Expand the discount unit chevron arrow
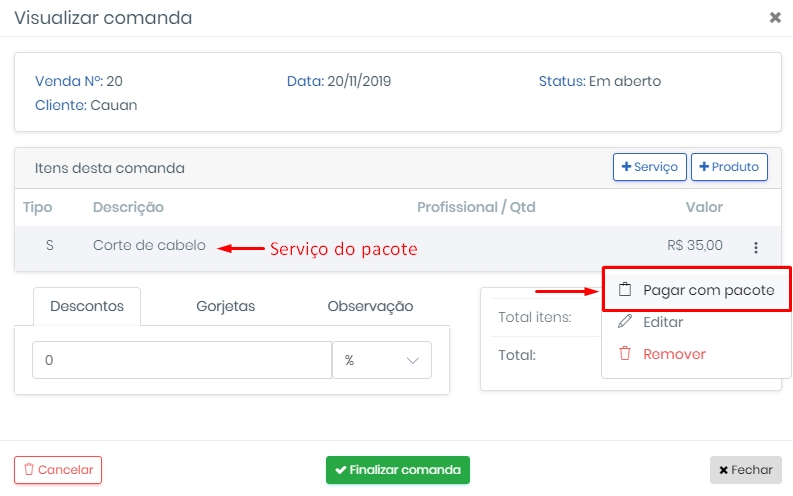Viewport: 793px width, 496px height. coord(413,360)
